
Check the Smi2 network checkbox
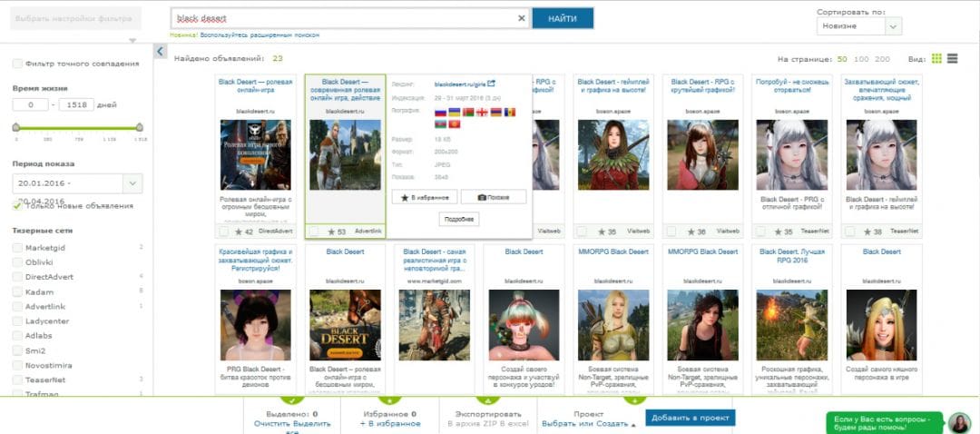pyautogui.click(x=17, y=350)
